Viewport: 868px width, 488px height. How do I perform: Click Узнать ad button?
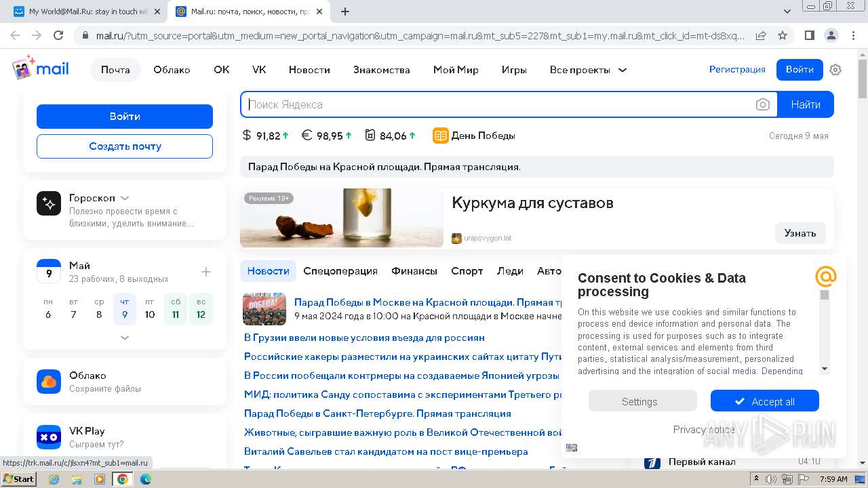(x=800, y=233)
